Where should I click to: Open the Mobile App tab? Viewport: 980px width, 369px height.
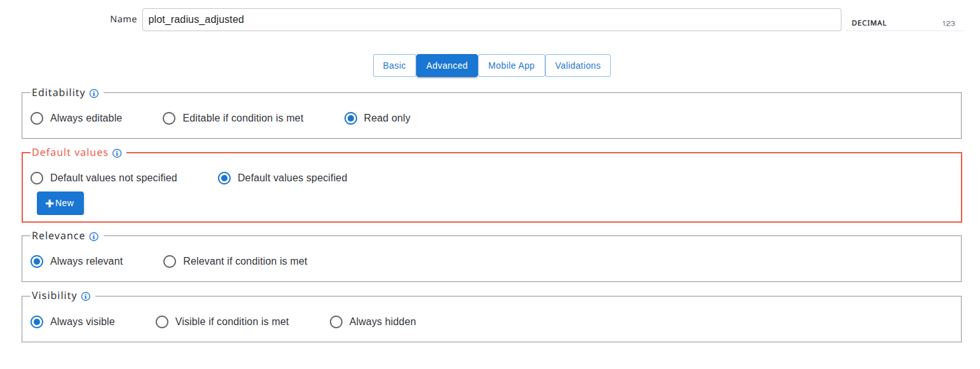[512, 66]
